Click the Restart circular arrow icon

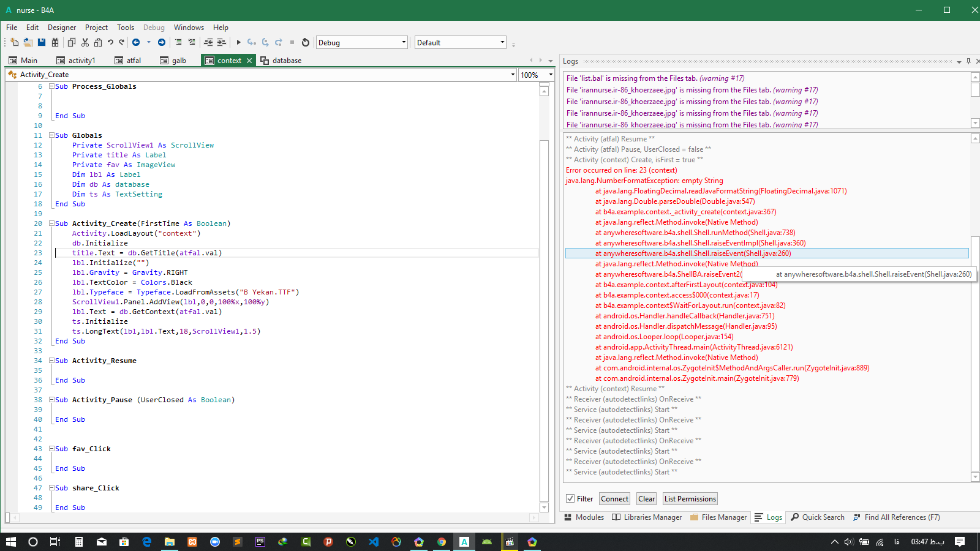point(306,42)
